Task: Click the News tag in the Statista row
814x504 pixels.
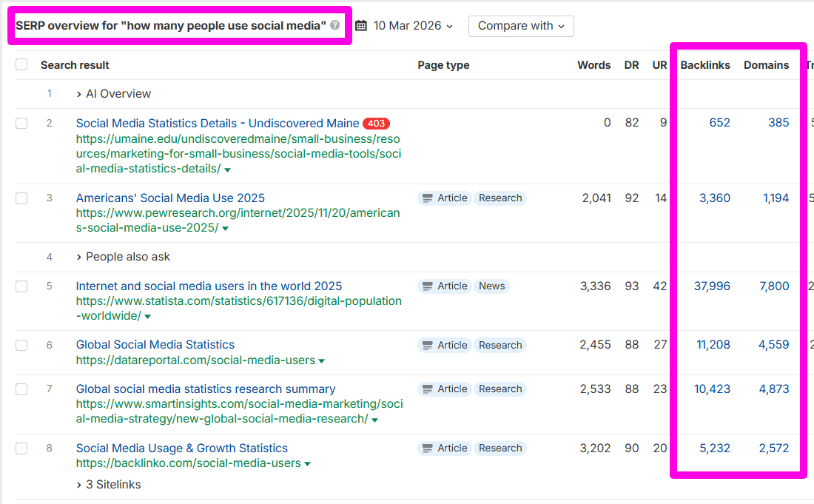Action: (491, 286)
